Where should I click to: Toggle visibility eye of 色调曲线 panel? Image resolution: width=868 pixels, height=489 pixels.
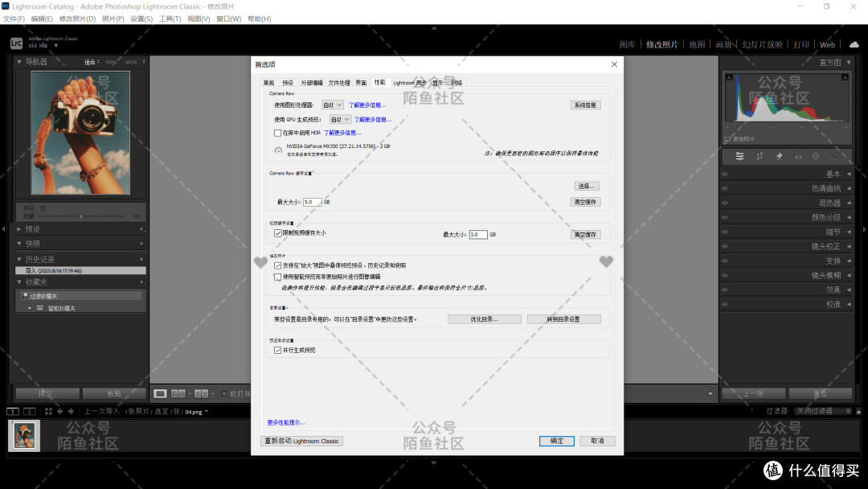pos(725,188)
